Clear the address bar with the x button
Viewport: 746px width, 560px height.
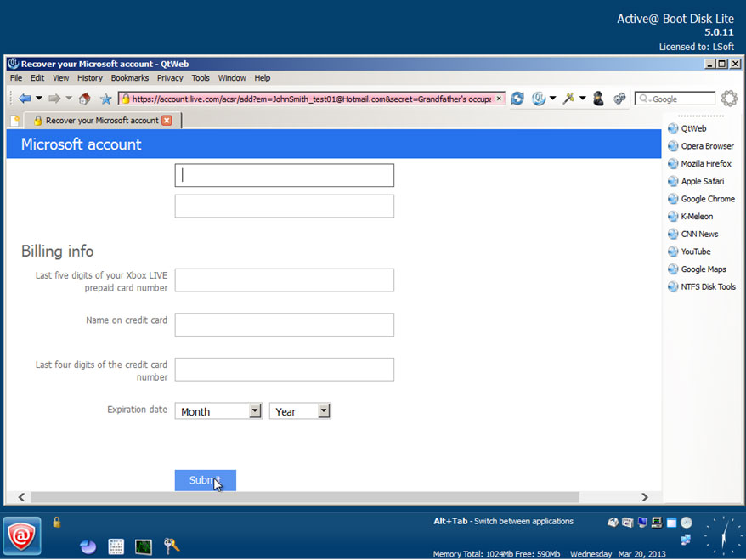coord(499,99)
